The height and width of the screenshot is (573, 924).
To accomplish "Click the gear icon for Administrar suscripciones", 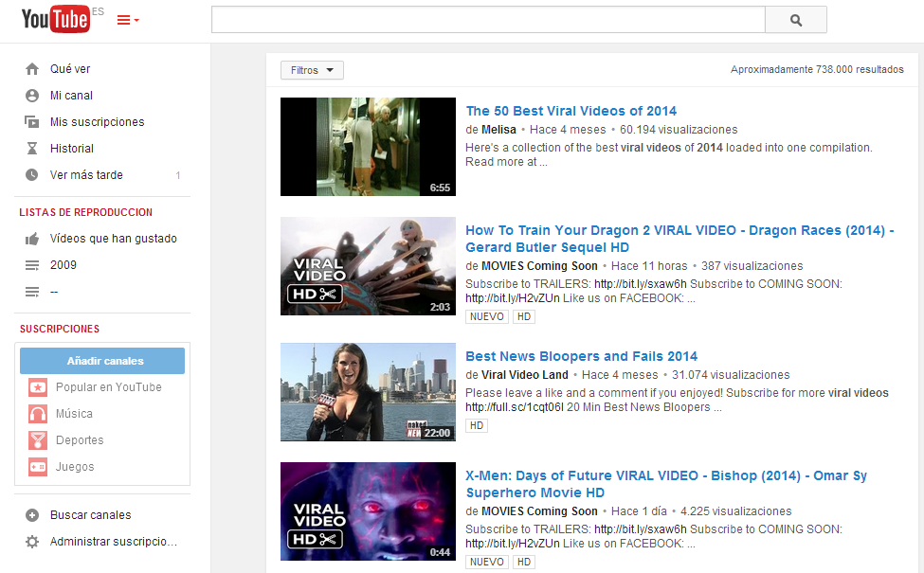I will 32,542.
